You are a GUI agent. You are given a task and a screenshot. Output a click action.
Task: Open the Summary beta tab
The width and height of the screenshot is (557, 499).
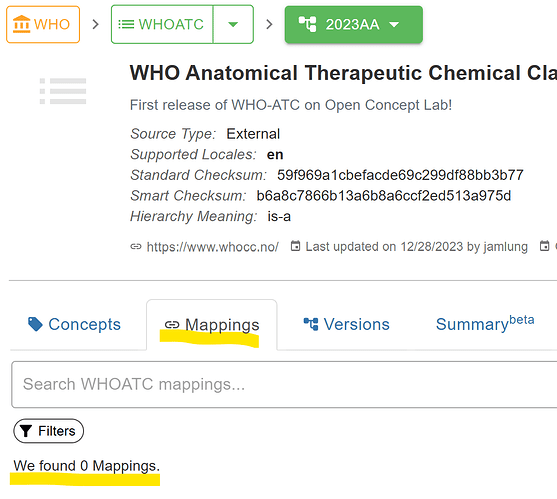point(485,324)
